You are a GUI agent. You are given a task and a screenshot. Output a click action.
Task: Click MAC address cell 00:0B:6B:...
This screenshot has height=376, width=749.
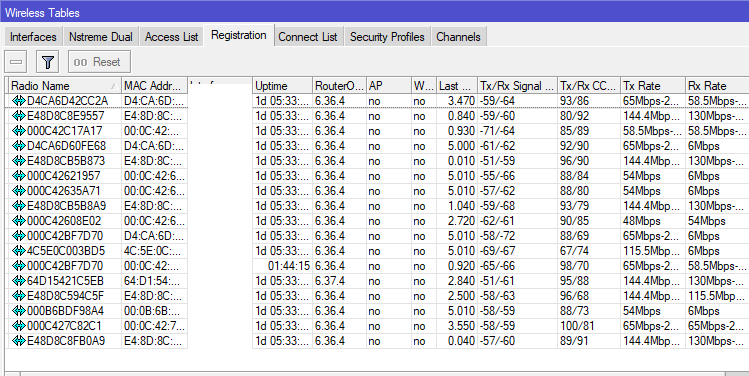click(152, 311)
